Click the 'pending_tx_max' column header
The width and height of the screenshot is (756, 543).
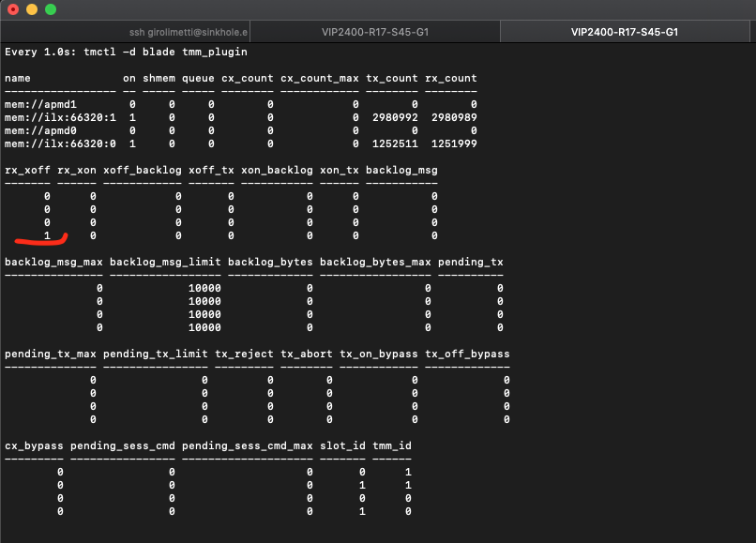pyautogui.click(x=51, y=354)
